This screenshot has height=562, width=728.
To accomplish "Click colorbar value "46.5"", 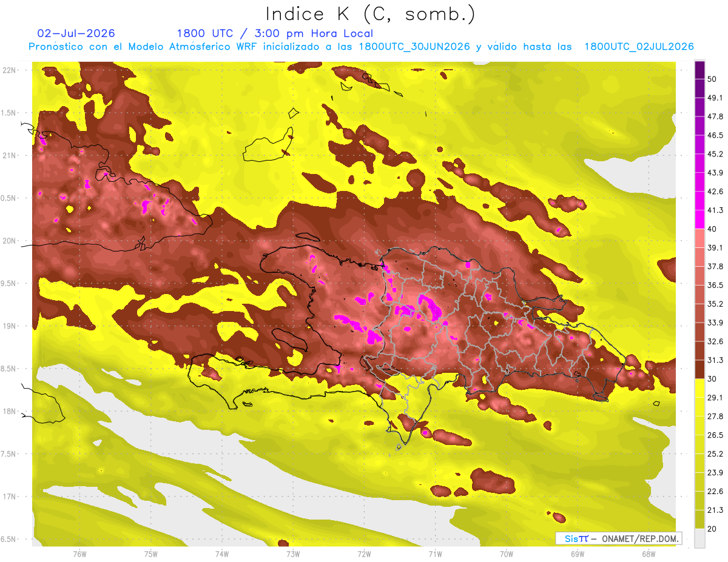I will coord(715,136).
